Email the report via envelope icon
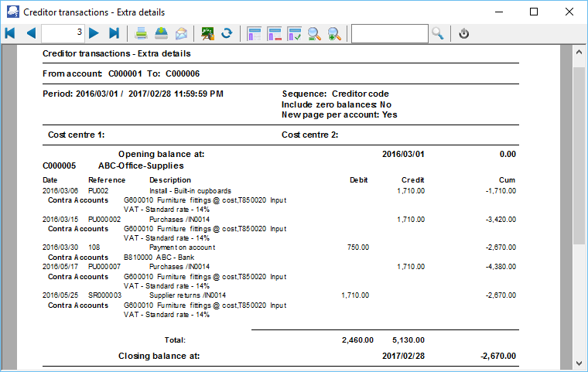 click(181, 33)
